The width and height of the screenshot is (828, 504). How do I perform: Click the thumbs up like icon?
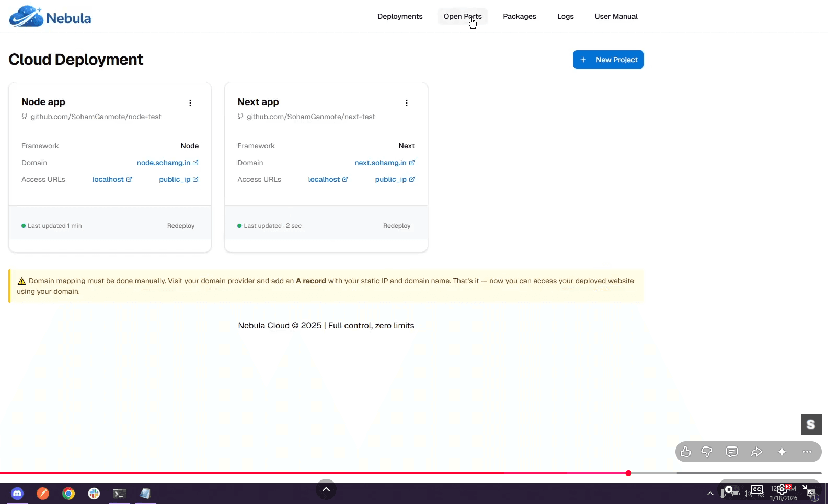click(x=686, y=452)
